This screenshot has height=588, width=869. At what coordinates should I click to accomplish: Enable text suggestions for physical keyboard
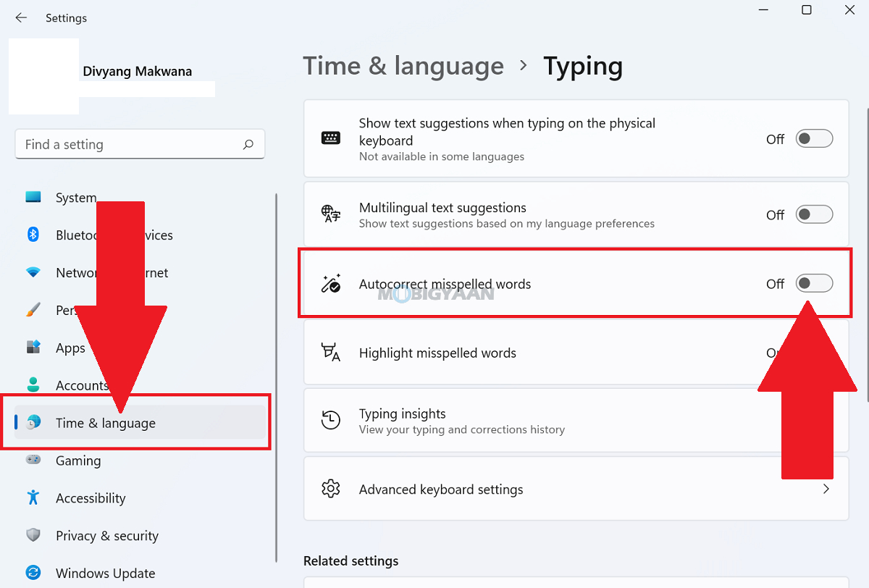point(814,138)
